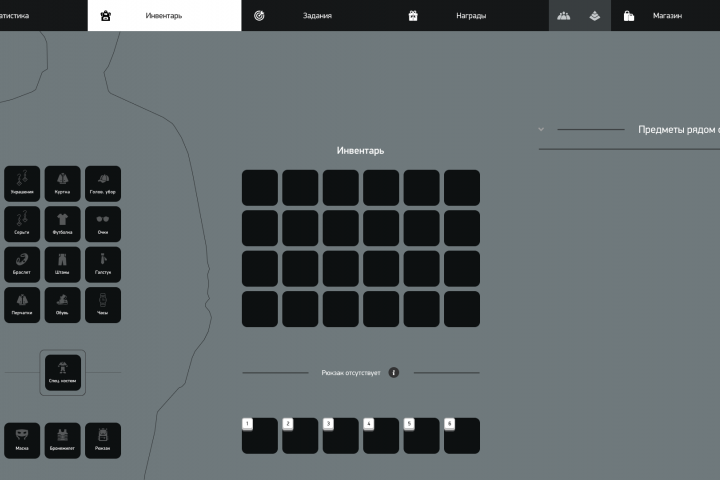The height and width of the screenshot is (480, 720).
Task: Go to the Награды rewards tab
Action: 471,16
